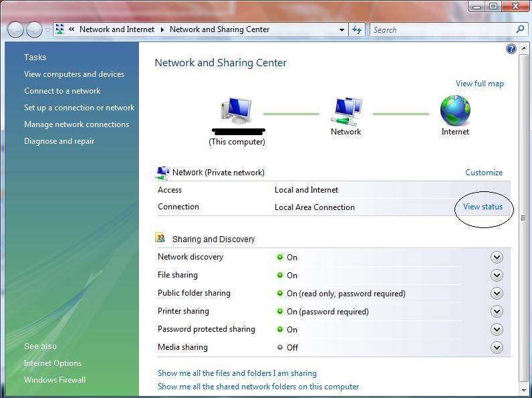This screenshot has height=398, width=532.
Task: Click the magnifier search icon
Action: [x=520, y=29]
